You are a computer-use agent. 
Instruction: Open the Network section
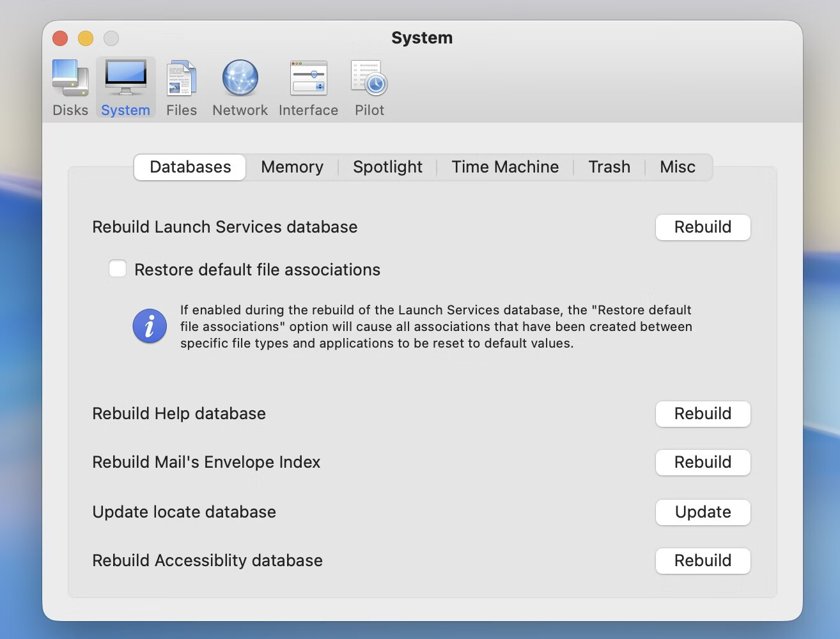pyautogui.click(x=240, y=86)
